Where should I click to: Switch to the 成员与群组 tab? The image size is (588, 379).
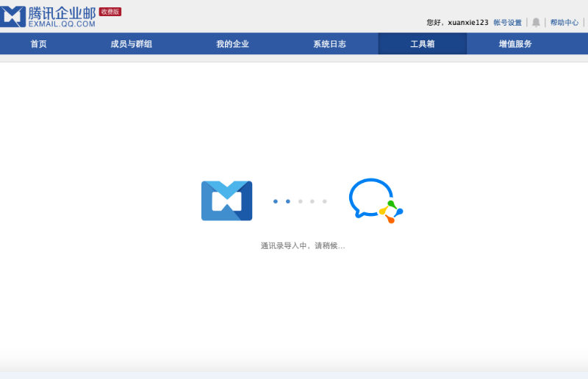(x=132, y=44)
